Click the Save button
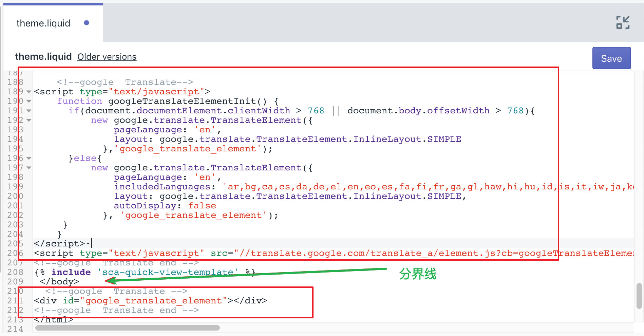Viewport: 644px width, 336px height. tap(611, 58)
